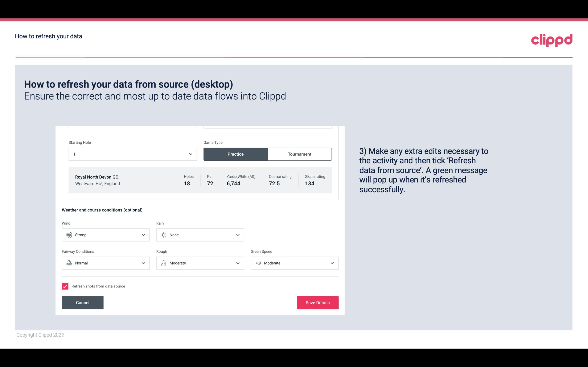The width and height of the screenshot is (588, 367).
Task: Toggle Tournament game type selection
Action: tap(299, 154)
